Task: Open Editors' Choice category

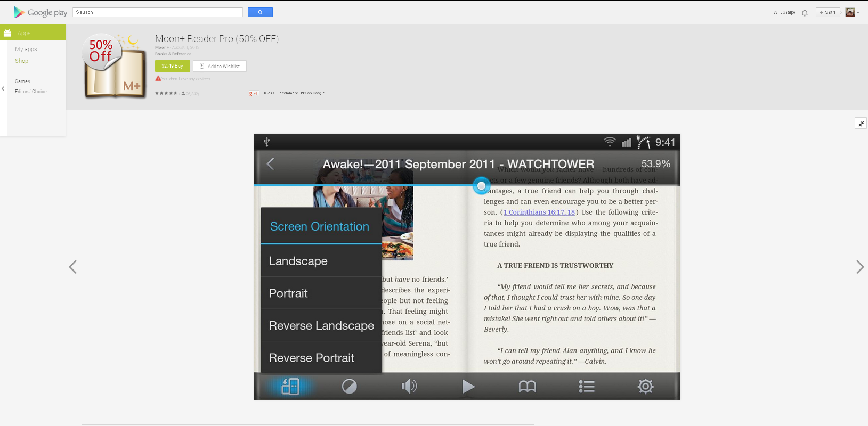Action: click(x=31, y=92)
